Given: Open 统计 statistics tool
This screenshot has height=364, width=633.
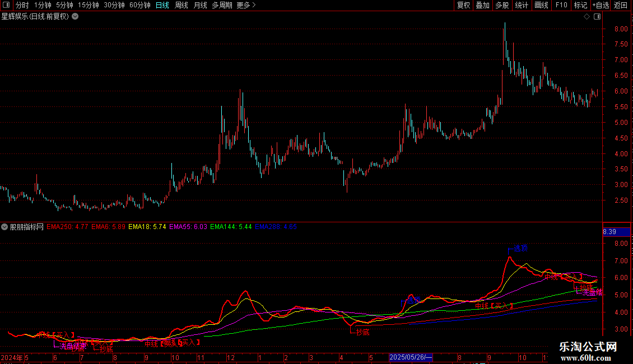Looking at the screenshot, I should pyautogui.click(x=522, y=5).
